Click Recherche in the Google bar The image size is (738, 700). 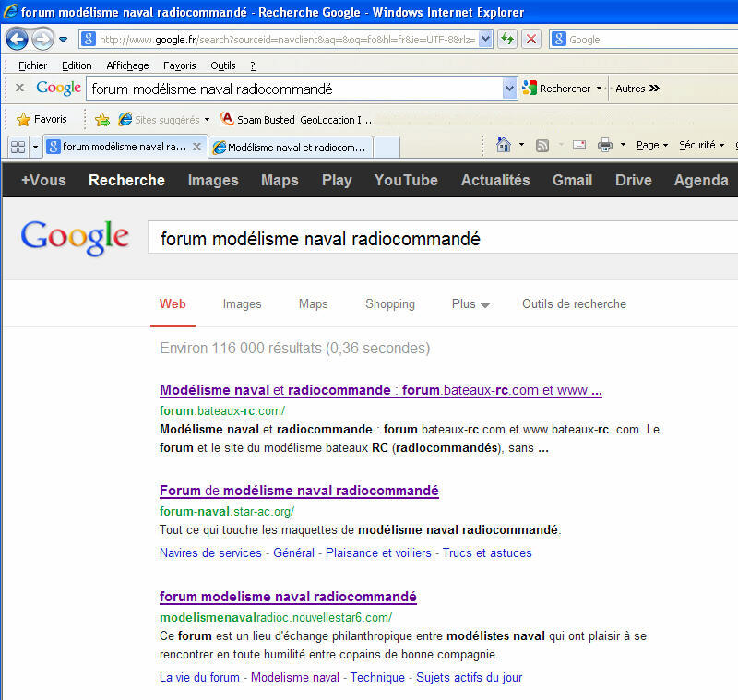[126, 180]
